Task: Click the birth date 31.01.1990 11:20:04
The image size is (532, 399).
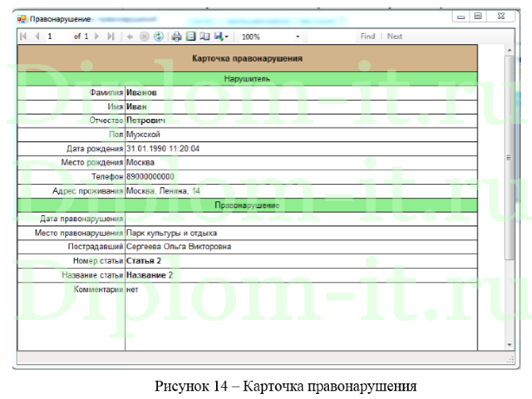Action: pyautogui.click(x=163, y=148)
